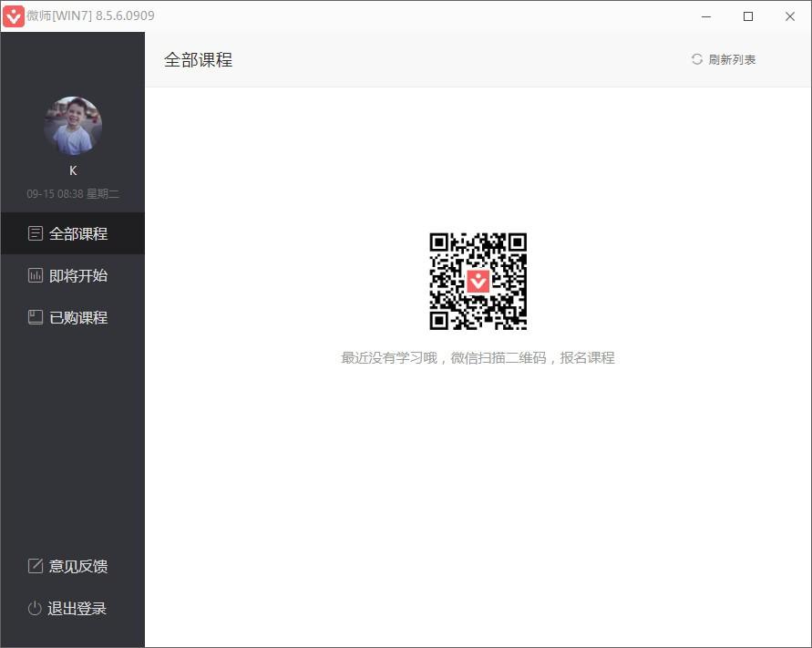This screenshot has width=812, height=648.
Task: Select the 全部课程 sidebar menu item
Action: (x=73, y=233)
